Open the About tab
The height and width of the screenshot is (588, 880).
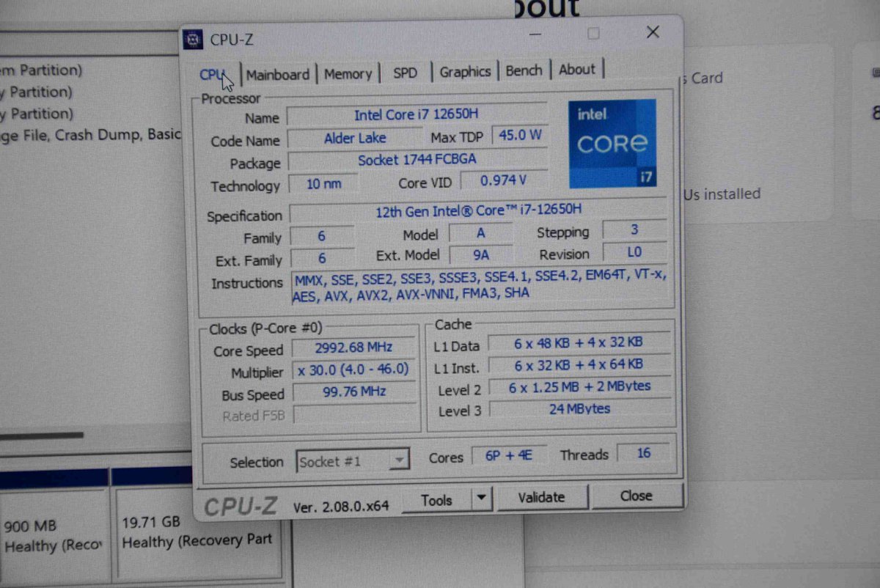click(576, 70)
